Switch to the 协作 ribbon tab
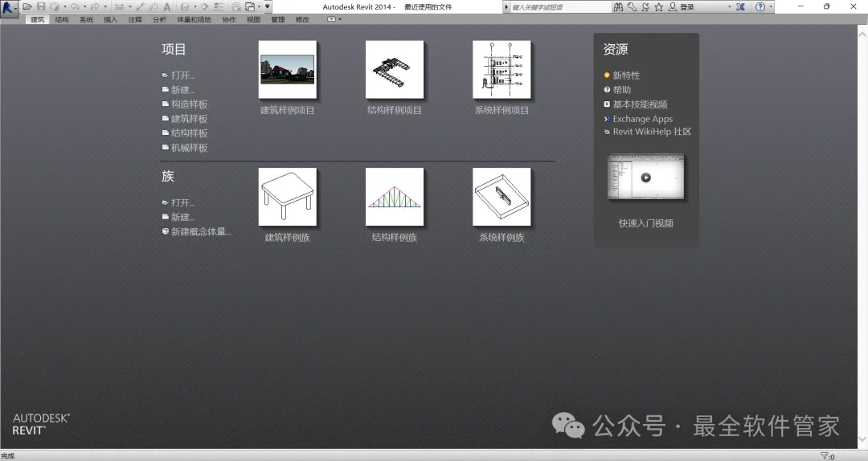868x461 pixels. pyautogui.click(x=229, y=19)
